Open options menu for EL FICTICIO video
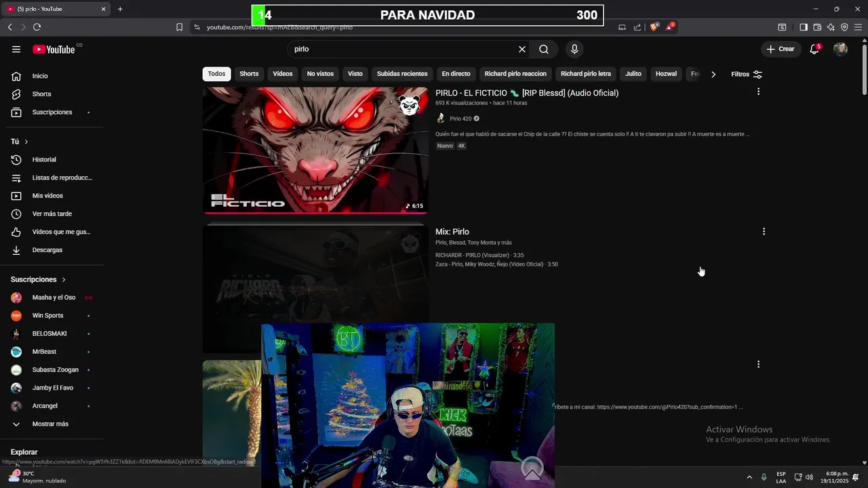Image resolution: width=868 pixels, height=488 pixels. pos(758,91)
